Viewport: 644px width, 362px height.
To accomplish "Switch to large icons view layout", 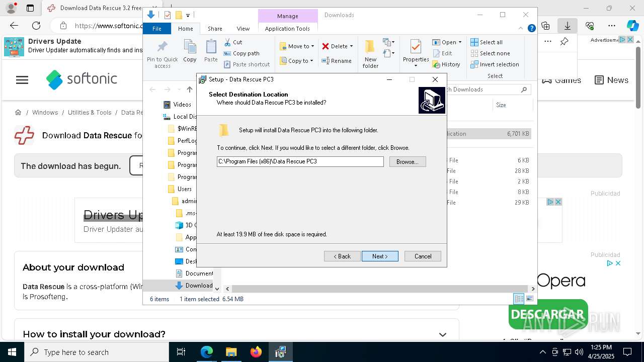I will pos(529,299).
